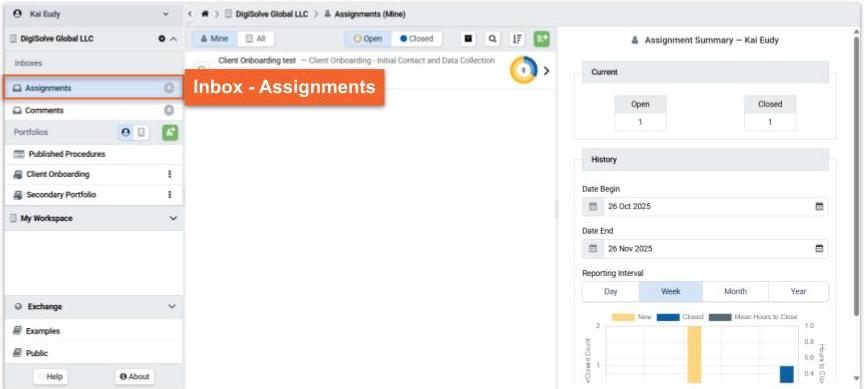
Task: Switch Portfolios filter to personal view
Action: (126, 132)
